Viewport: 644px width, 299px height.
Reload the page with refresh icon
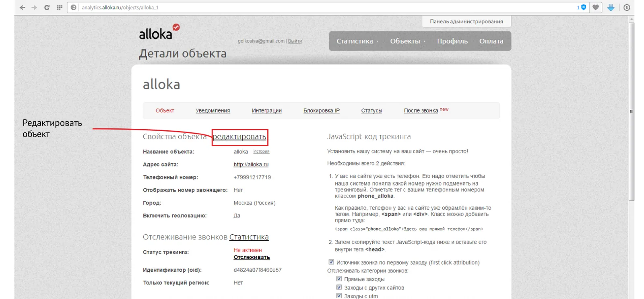click(x=47, y=7)
